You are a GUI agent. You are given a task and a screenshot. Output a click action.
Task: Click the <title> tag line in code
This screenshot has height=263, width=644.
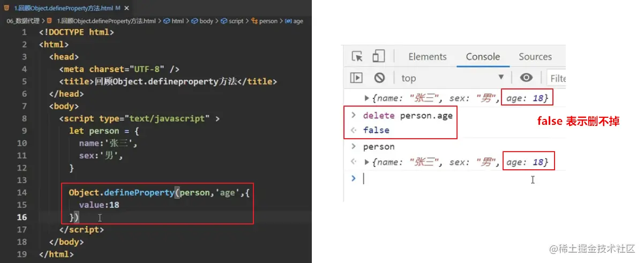pos(168,81)
